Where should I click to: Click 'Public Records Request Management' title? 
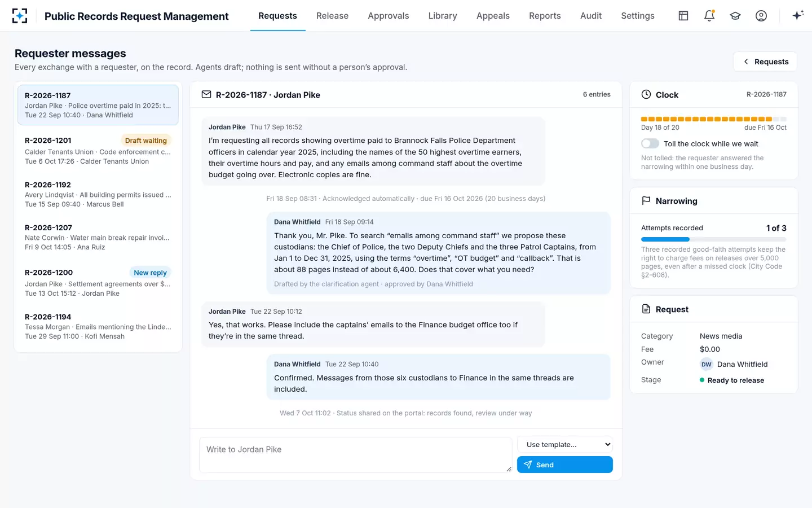136,16
